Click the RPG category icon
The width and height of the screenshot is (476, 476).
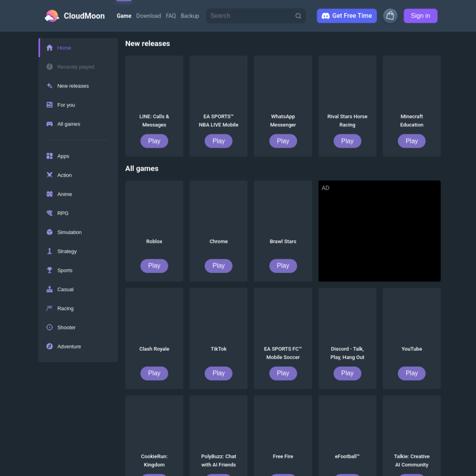[x=50, y=213]
